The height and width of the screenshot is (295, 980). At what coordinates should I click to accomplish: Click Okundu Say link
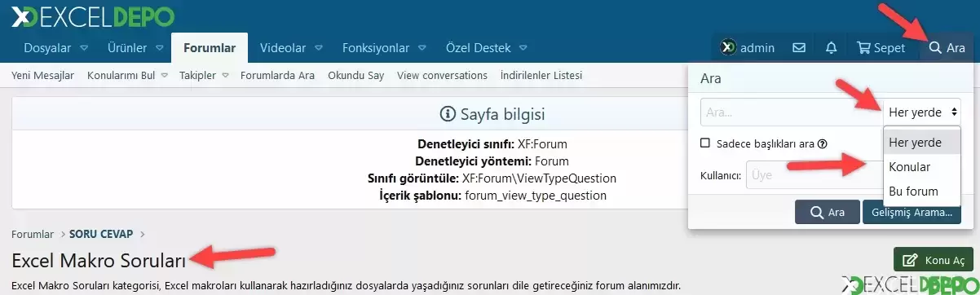355,76
